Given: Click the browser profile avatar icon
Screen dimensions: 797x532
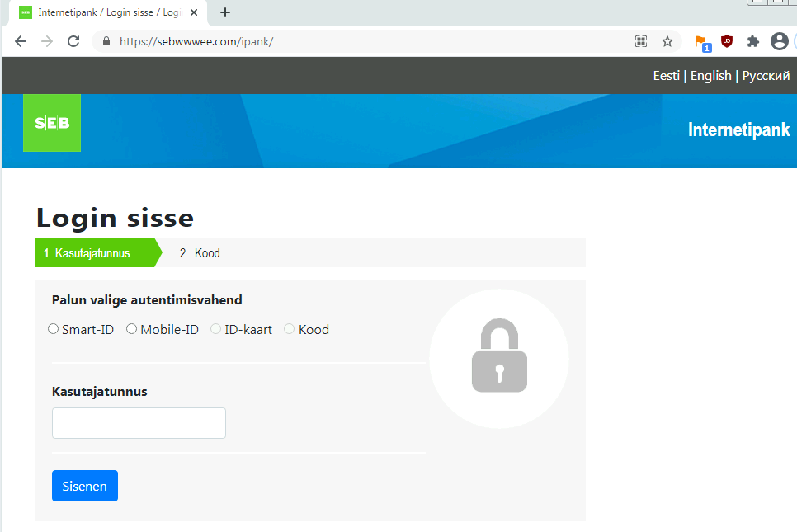Looking at the screenshot, I should tap(779, 41).
